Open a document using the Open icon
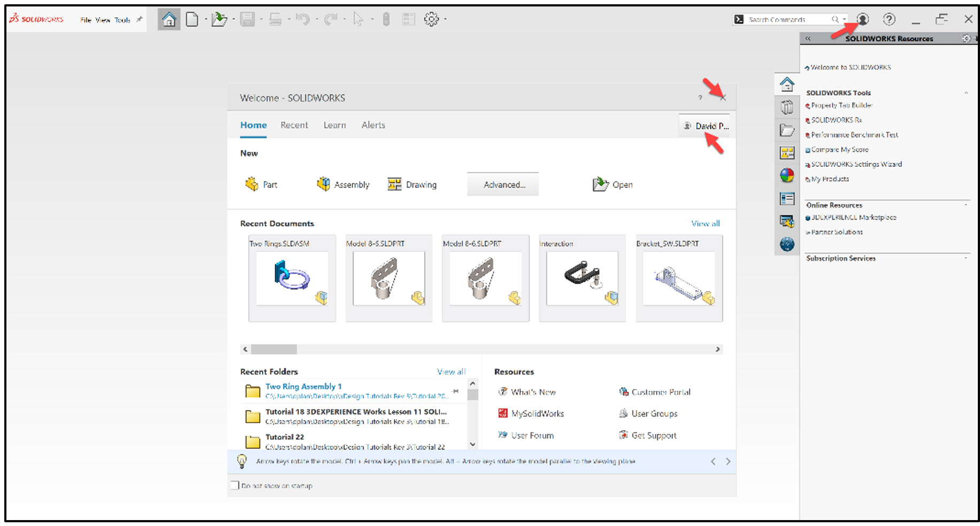 pos(613,184)
